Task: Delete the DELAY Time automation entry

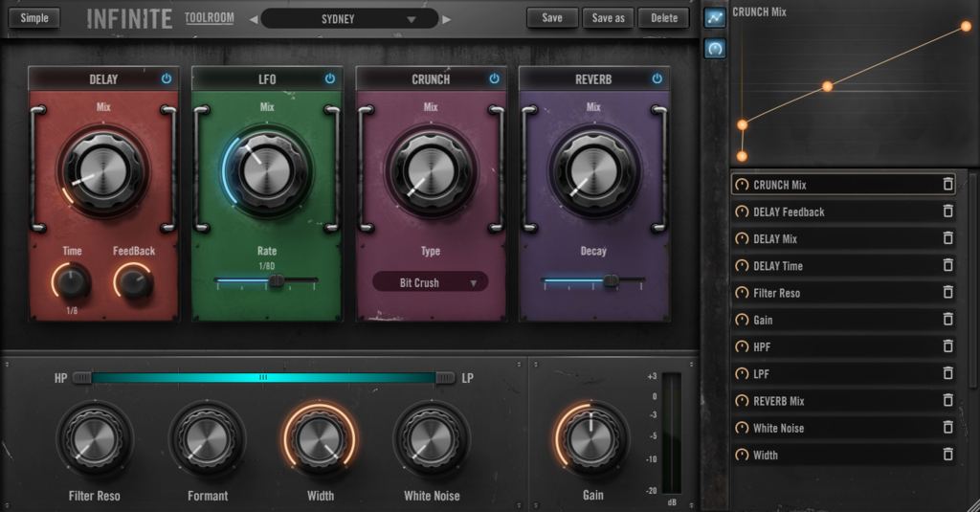Action: point(948,265)
